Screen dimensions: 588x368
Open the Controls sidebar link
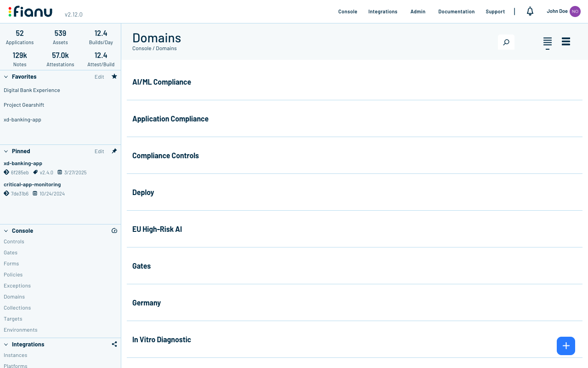(14, 241)
